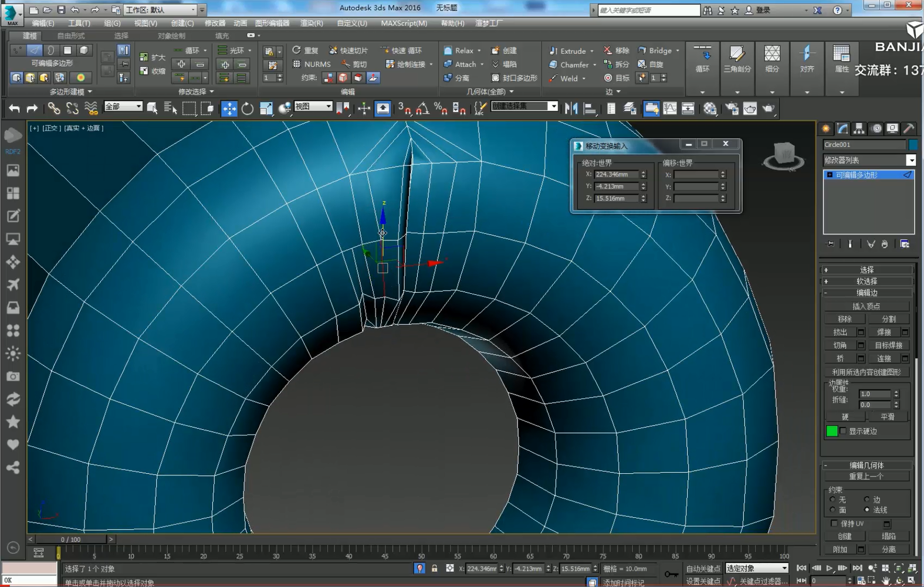
Task: Click the Go to End frame icon
Action: [x=857, y=568]
